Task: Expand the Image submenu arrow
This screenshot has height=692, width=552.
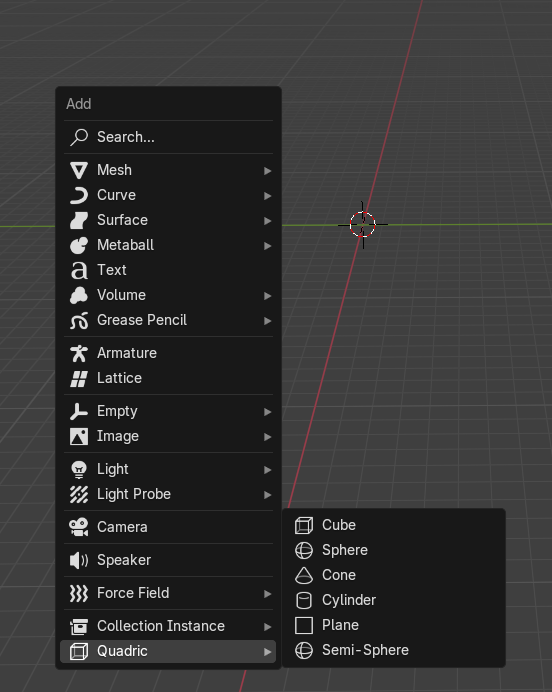Action: pos(267,437)
